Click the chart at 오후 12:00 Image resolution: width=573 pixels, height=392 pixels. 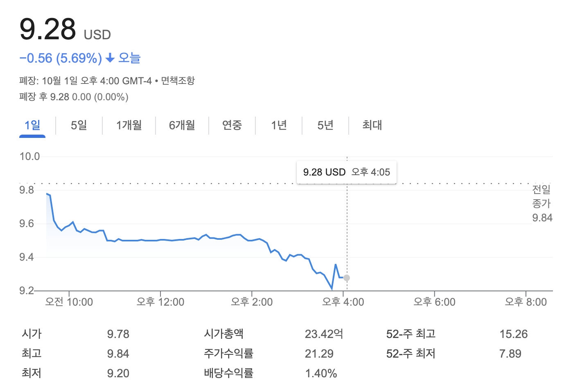pos(160,240)
